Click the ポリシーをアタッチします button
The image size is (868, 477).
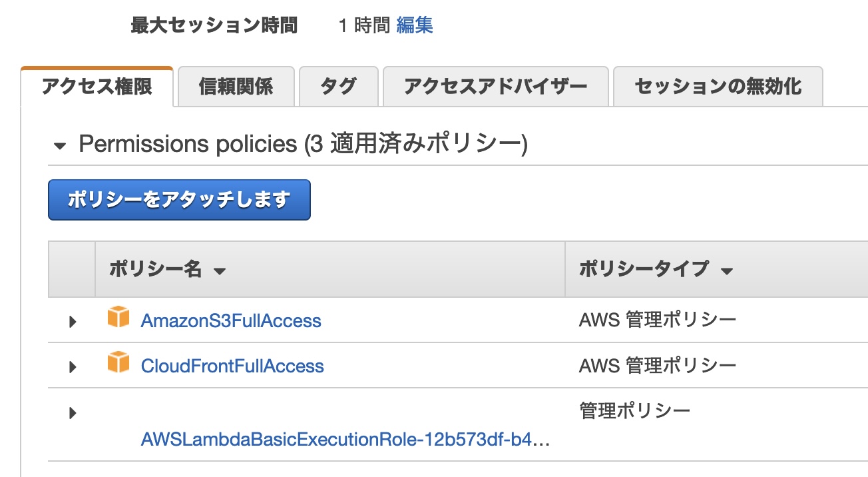pos(179,199)
